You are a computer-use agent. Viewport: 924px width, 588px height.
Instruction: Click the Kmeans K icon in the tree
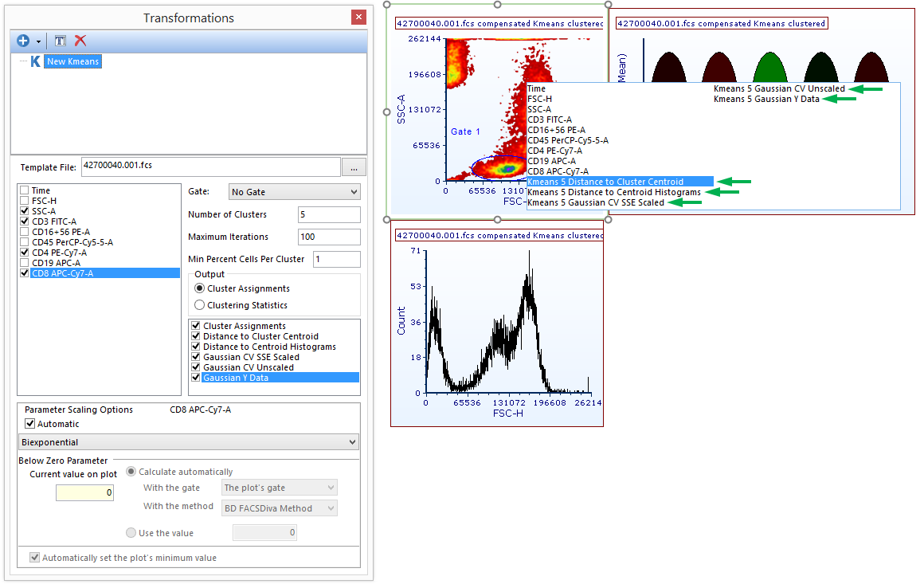(x=35, y=61)
